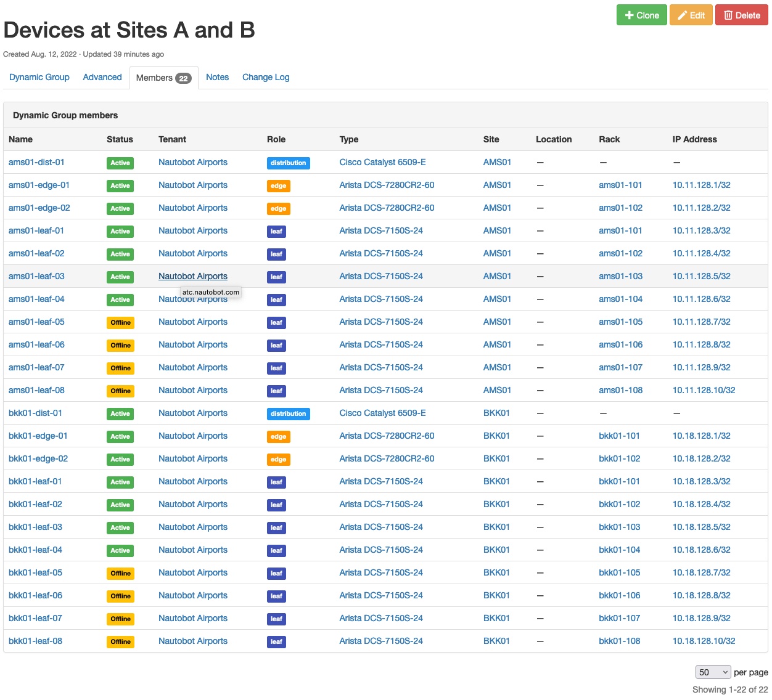
Task: Open IP address 10.18.128.10/32
Action: [x=704, y=641]
